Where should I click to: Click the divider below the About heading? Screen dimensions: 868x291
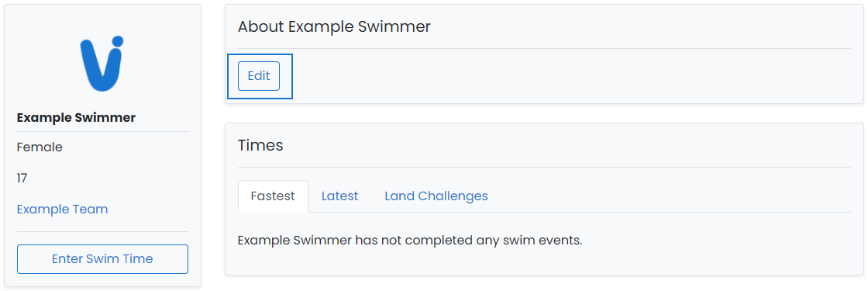(x=544, y=48)
